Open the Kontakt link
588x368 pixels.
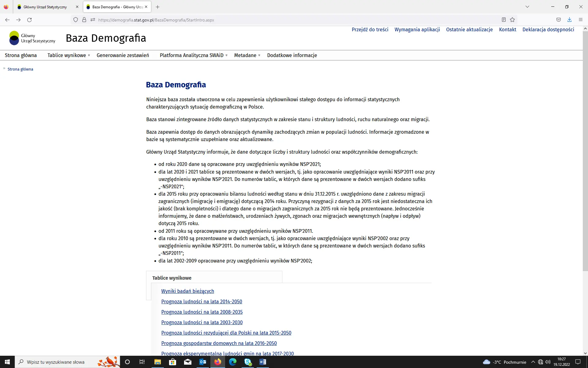tap(507, 29)
